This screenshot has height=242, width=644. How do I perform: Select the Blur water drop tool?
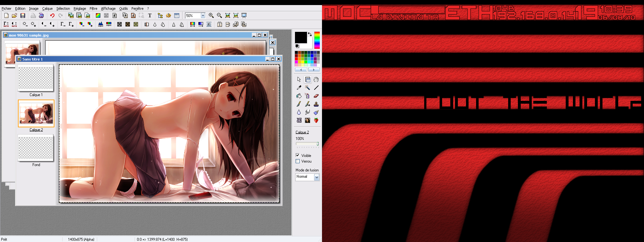[299, 112]
